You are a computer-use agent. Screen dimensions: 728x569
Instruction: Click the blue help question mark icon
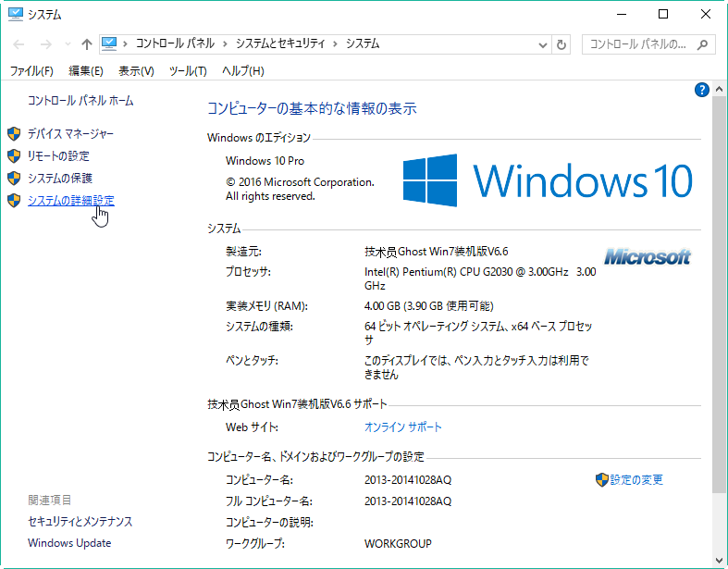pyautogui.click(x=701, y=90)
